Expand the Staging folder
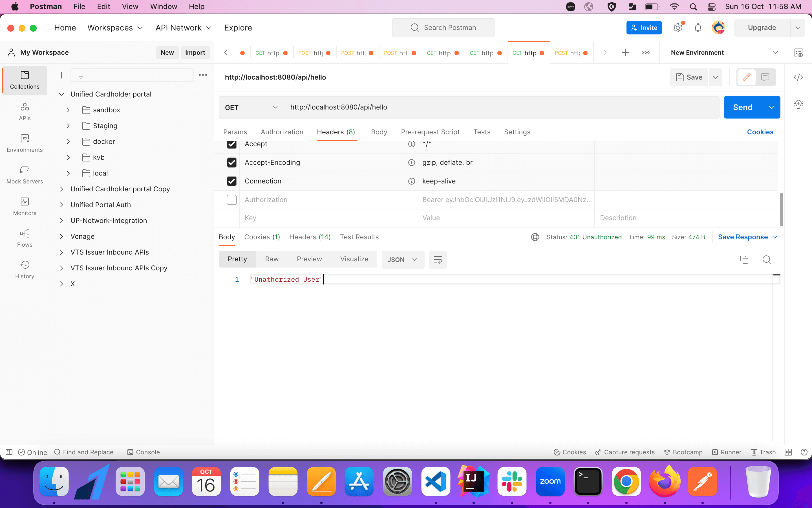Image resolution: width=812 pixels, height=508 pixels. coord(68,126)
